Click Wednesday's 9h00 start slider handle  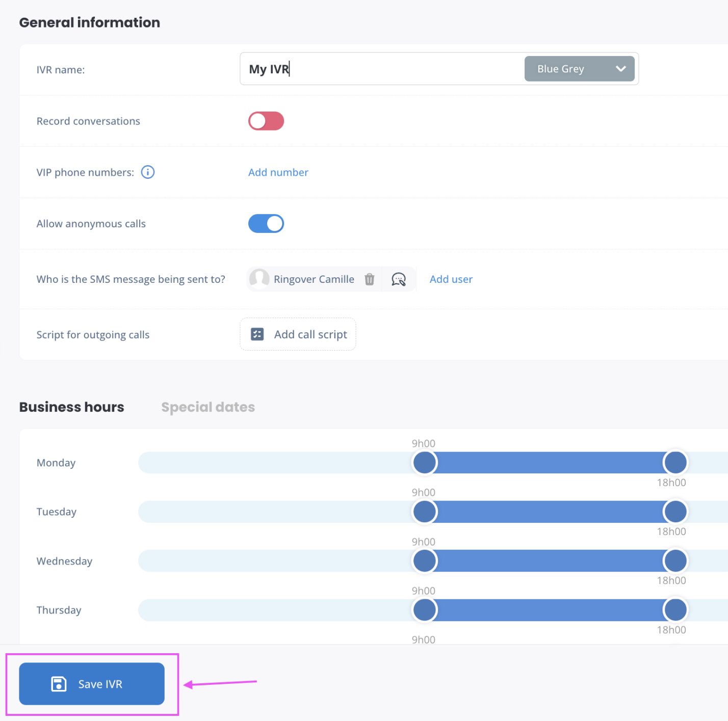425,561
